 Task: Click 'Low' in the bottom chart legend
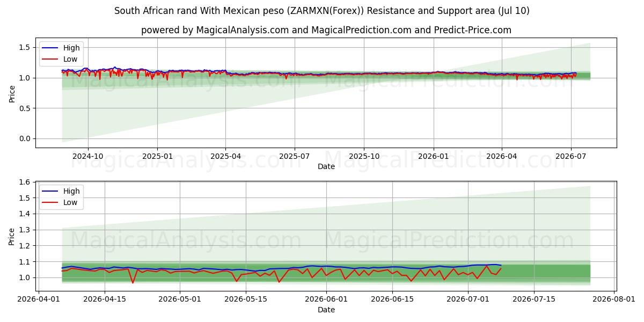pyautogui.click(x=70, y=202)
